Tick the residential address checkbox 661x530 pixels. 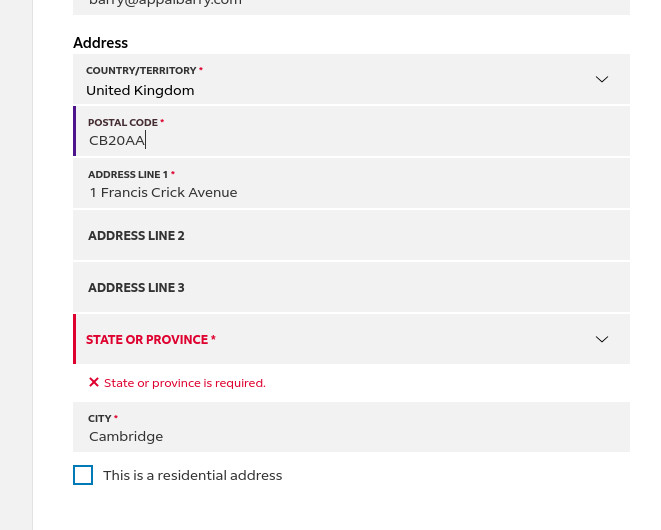pos(83,475)
